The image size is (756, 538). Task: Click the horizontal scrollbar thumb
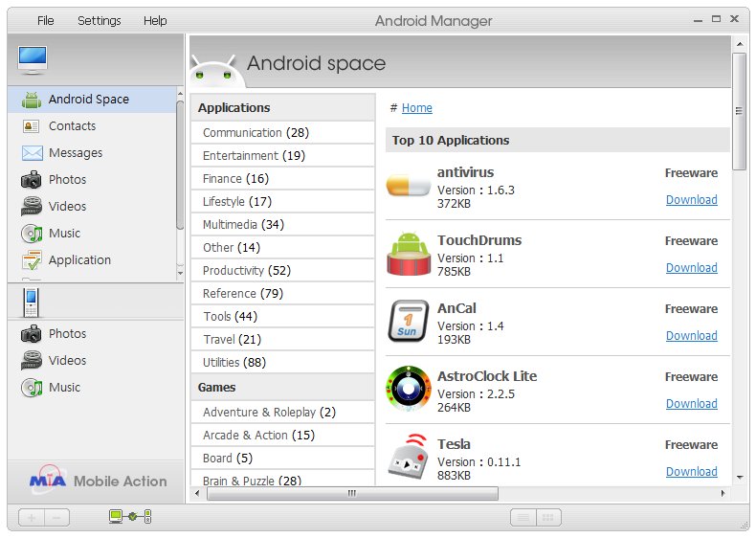(x=351, y=494)
